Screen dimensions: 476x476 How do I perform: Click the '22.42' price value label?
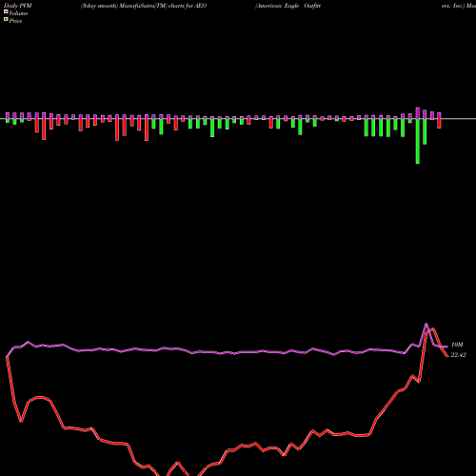[458, 355]
